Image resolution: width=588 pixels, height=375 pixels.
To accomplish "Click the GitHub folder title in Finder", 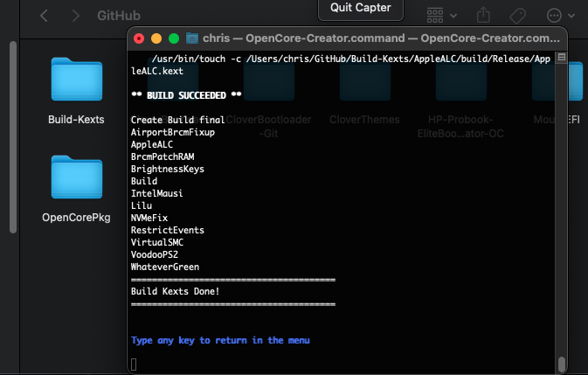I will (x=119, y=16).
